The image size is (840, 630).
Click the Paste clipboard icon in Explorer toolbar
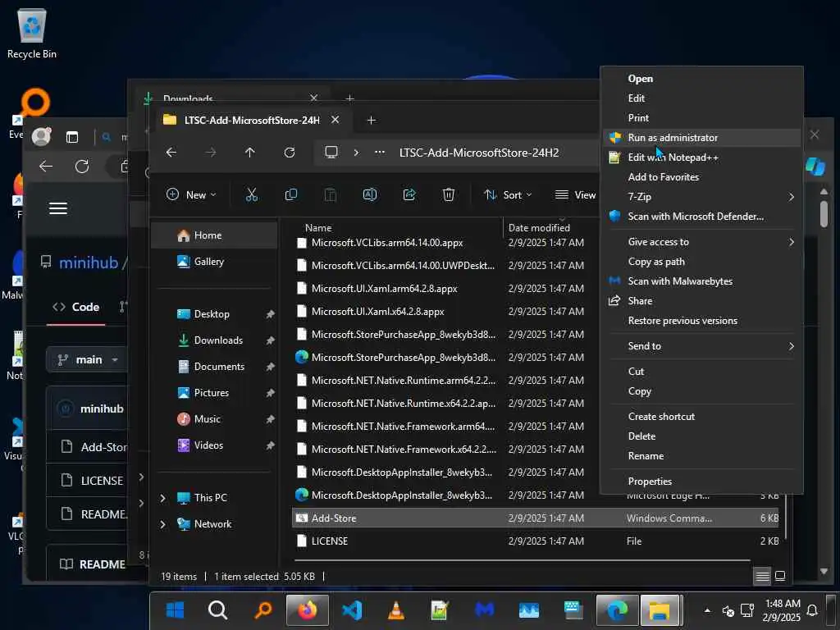click(x=331, y=195)
